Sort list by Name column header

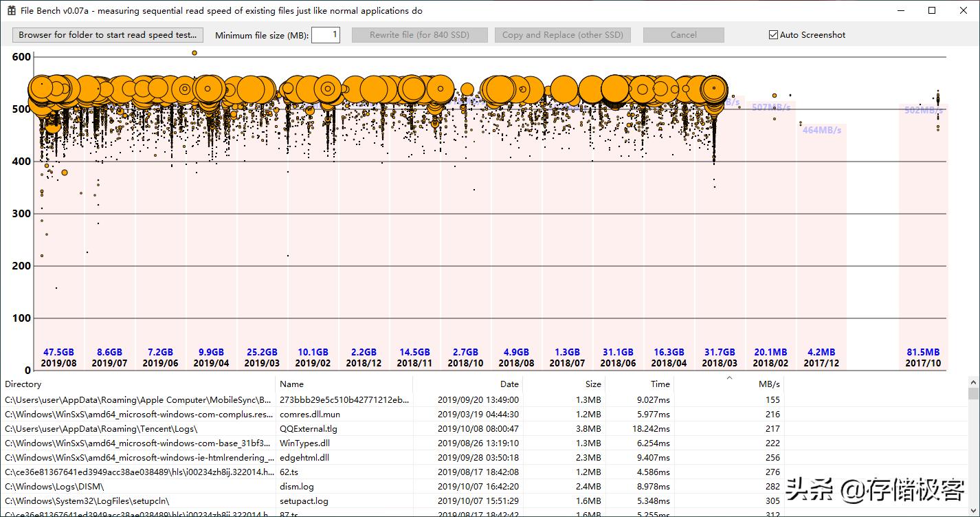pyautogui.click(x=344, y=384)
